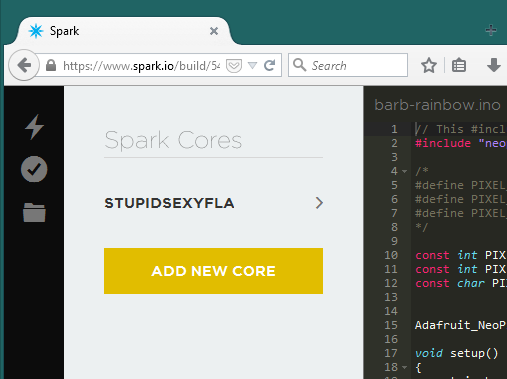Click the magnifier icon in the search box
The image size is (507, 379).
[299, 65]
